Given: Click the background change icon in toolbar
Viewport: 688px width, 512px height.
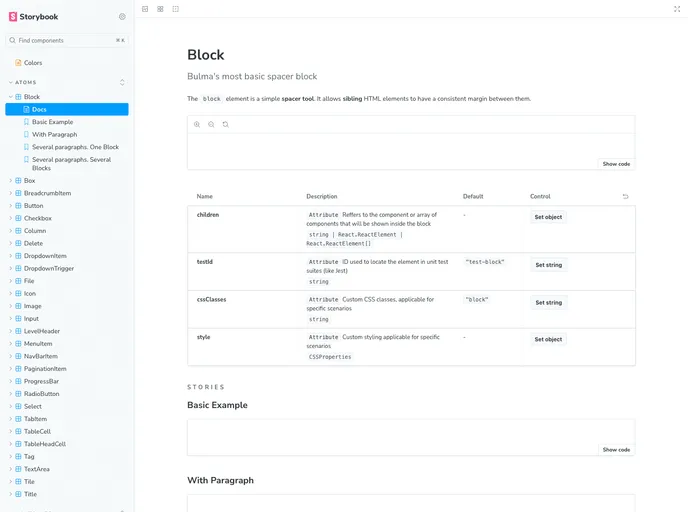Looking at the screenshot, I should tap(145, 9).
